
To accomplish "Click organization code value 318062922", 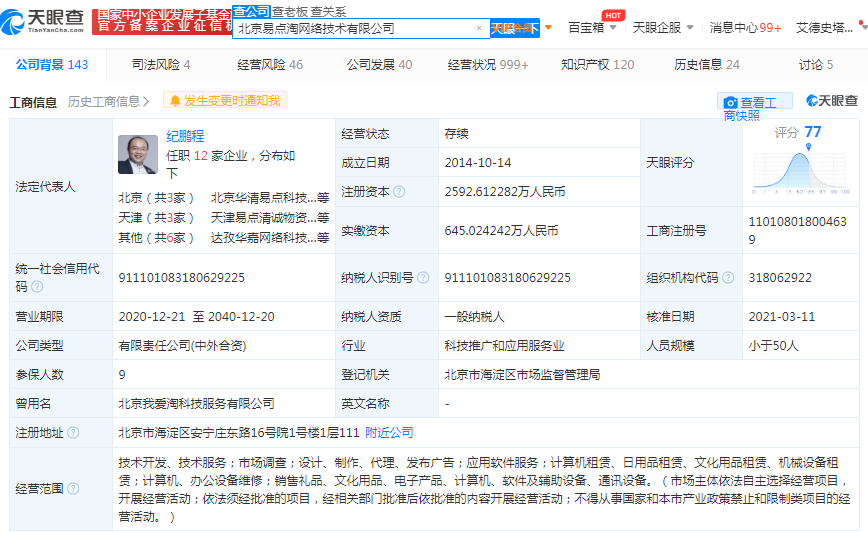I will pos(780,277).
